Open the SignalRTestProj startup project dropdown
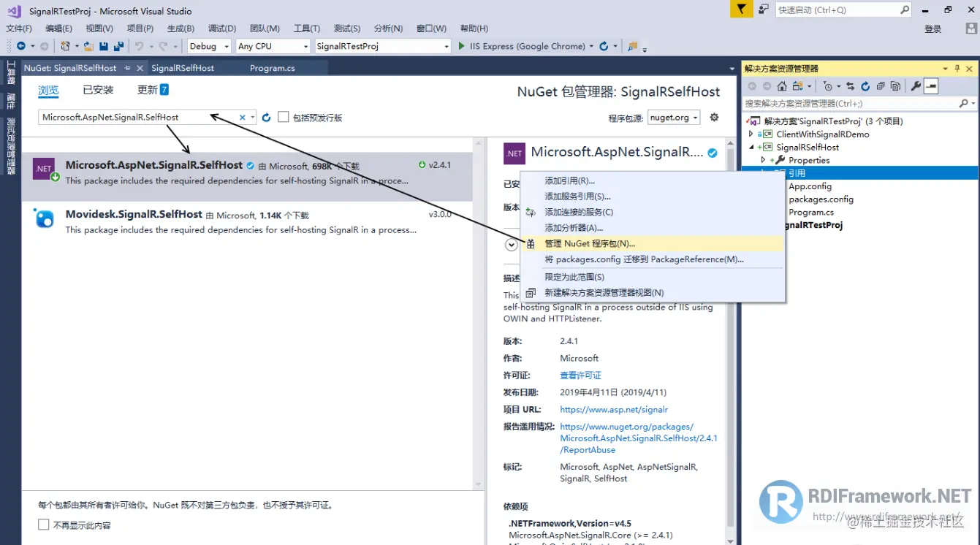 [447, 46]
